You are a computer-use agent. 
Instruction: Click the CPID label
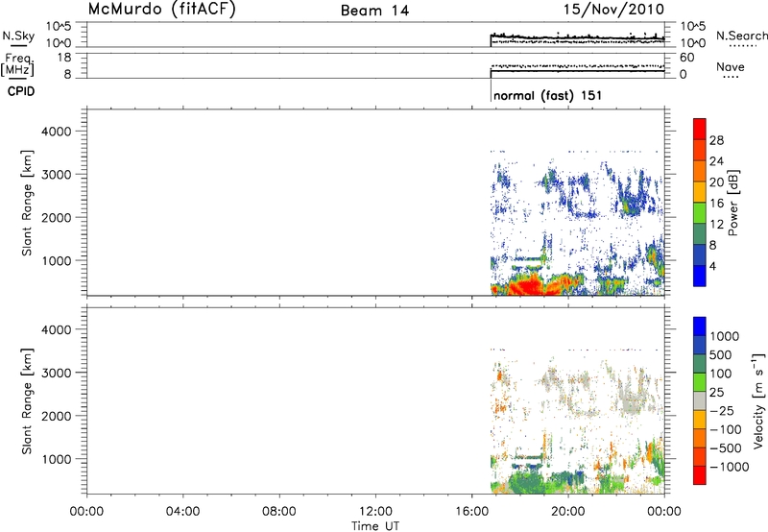click(x=21, y=91)
